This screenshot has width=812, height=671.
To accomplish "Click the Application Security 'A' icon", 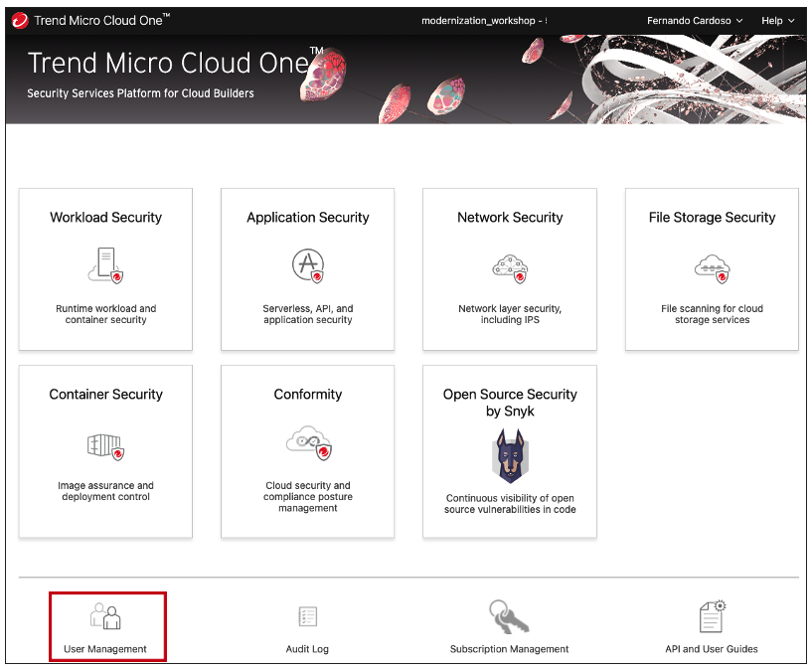I will tap(308, 265).
